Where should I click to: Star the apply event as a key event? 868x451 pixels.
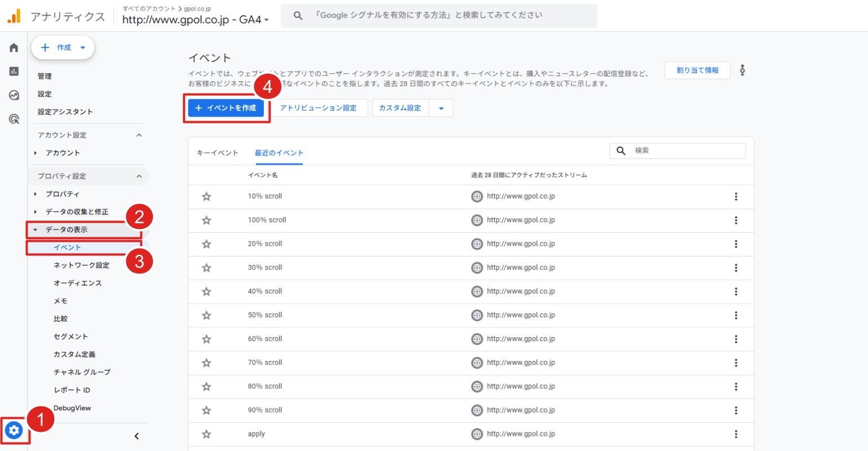pos(206,434)
